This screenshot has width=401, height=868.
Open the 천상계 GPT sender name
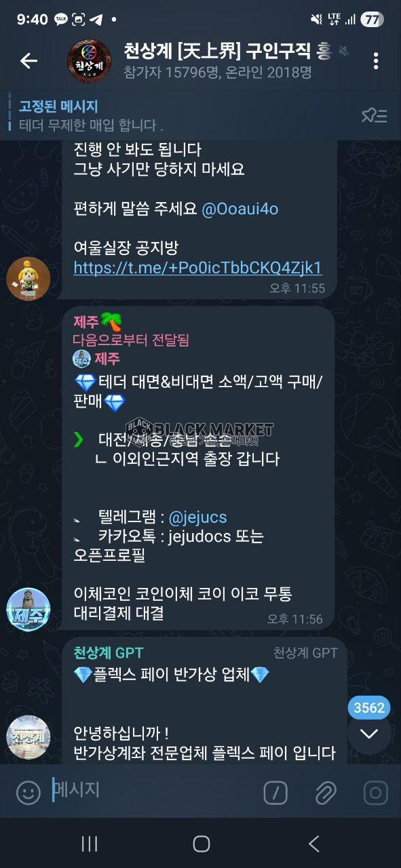[x=109, y=652]
